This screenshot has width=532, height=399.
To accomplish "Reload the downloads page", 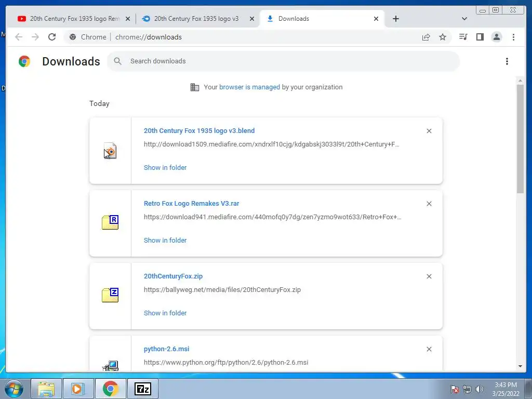I will click(x=52, y=37).
